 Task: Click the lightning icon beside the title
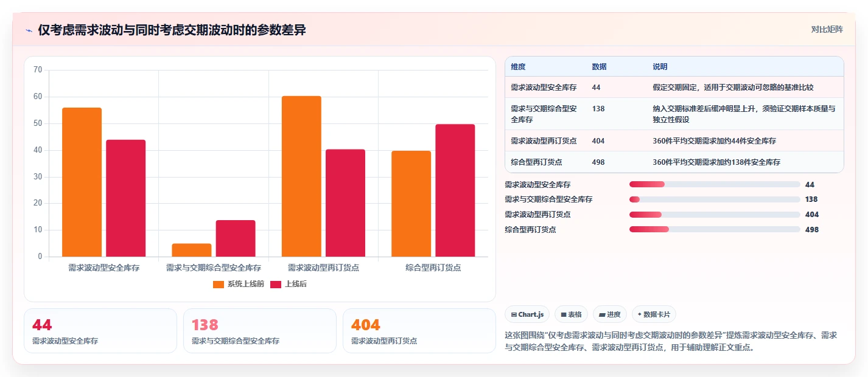coord(29,30)
